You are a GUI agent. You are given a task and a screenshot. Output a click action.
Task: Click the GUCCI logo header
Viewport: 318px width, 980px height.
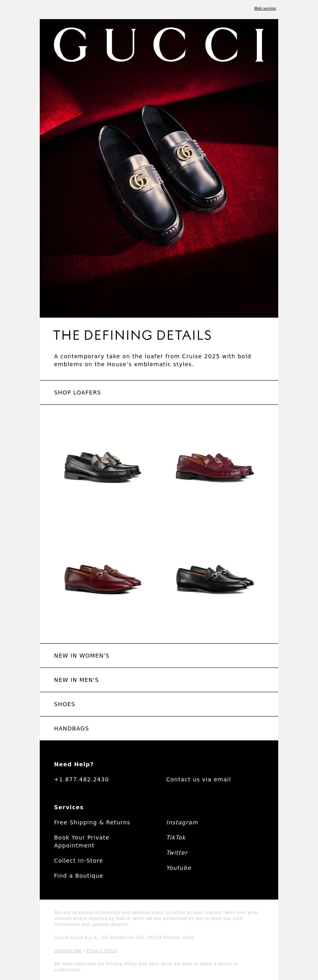point(159,45)
